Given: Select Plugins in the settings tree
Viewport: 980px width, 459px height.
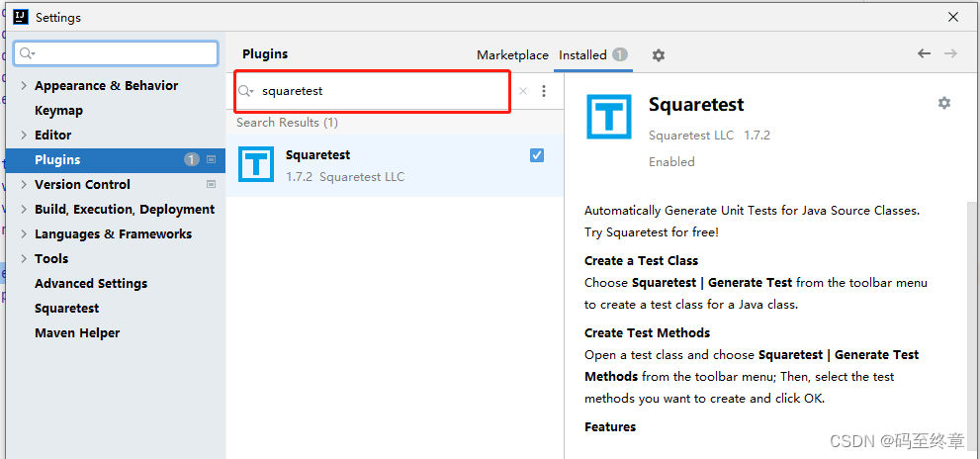Looking at the screenshot, I should point(116,160).
